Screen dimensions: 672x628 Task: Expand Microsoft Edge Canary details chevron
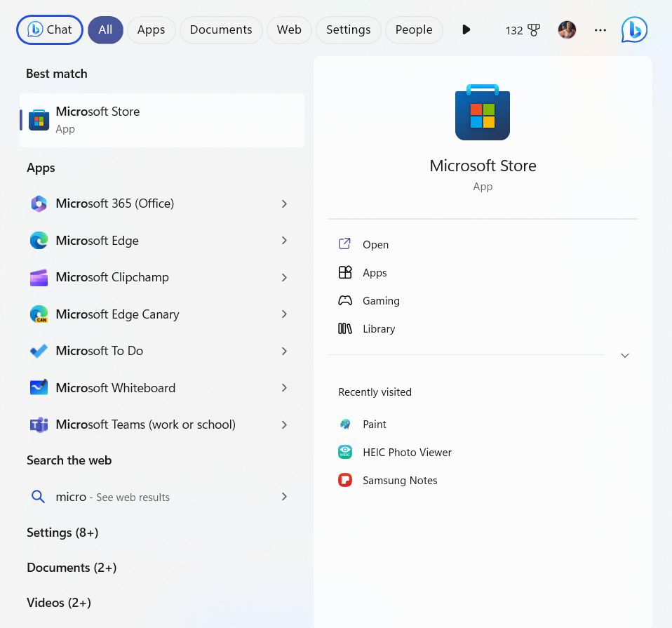click(284, 314)
